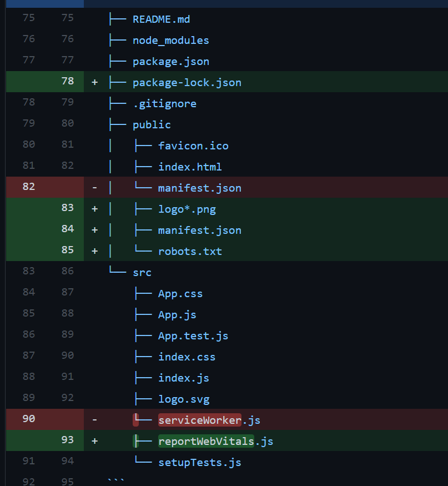Viewport: 448px width, 486px height.
Task: Click the App.test.js line text
Action: coord(193,335)
